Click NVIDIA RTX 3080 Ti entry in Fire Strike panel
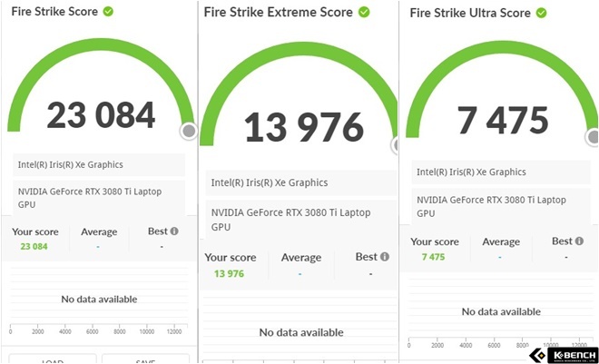 point(99,198)
